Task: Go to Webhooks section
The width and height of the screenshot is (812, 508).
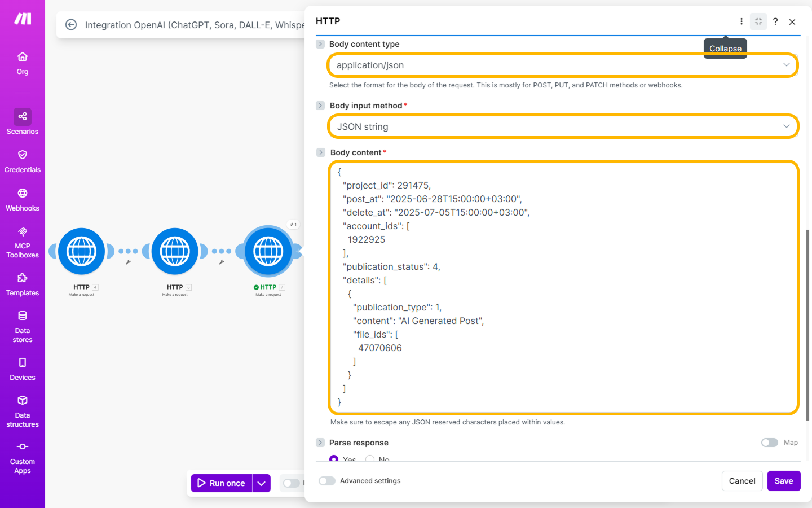Action: coord(23,200)
